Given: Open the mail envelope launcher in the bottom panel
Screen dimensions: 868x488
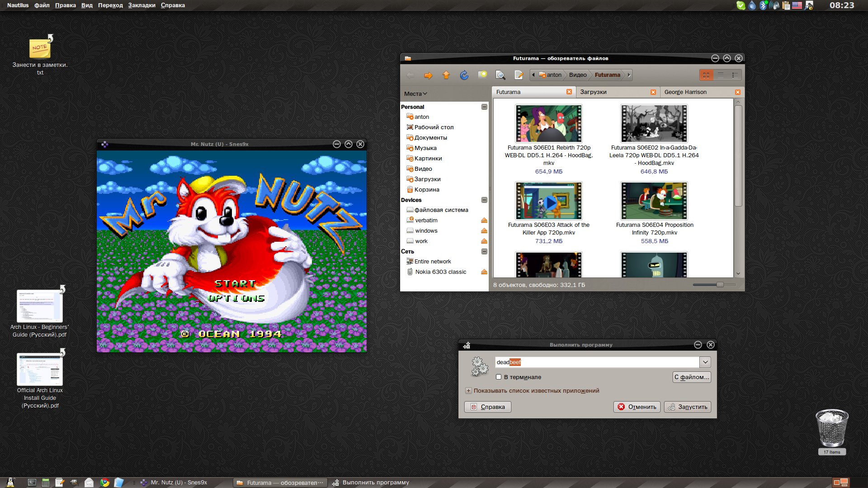Looking at the screenshot, I should [x=89, y=483].
